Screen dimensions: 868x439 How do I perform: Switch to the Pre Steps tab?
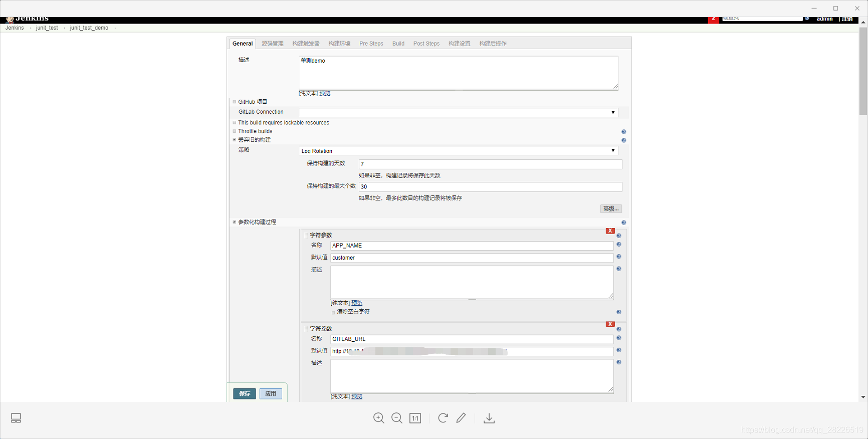371,44
